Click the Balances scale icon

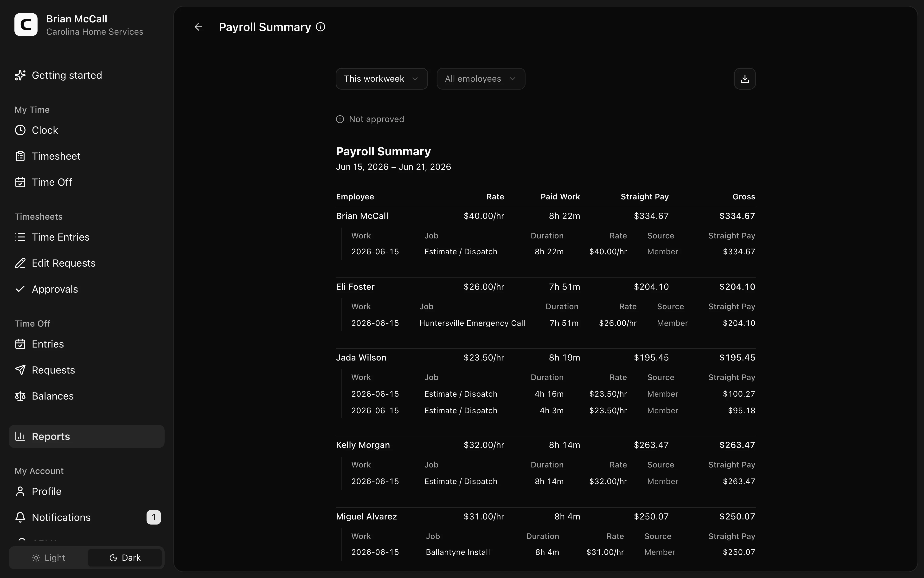tap(20, 396)
